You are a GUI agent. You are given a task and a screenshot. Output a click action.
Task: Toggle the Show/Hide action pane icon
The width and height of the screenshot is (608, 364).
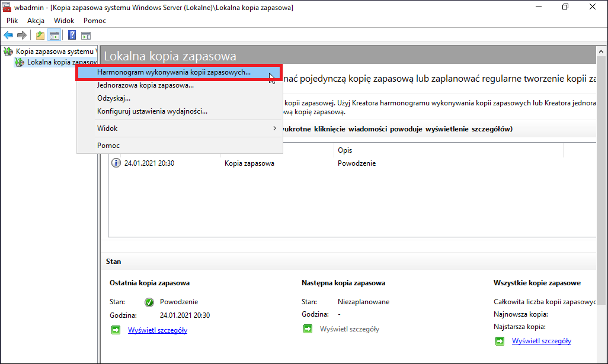pyautogui.click(x=86, y=36)
